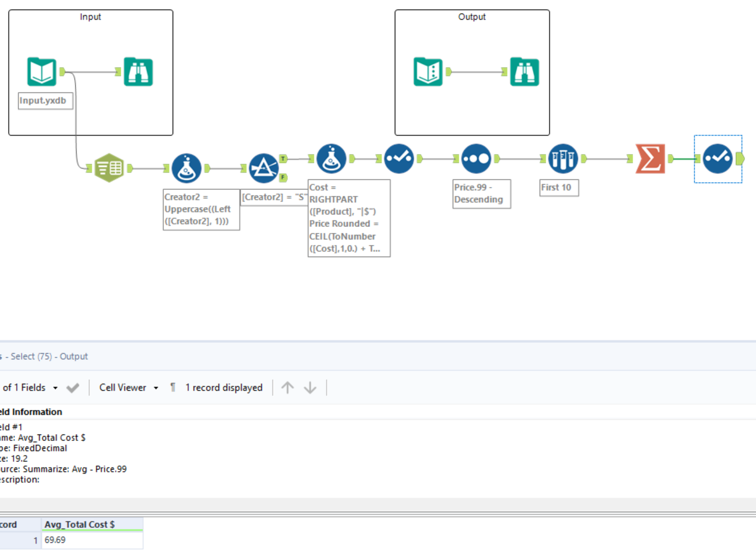Open the Browse tool in the Output container
756x551 pixels.
coord(524,71)
